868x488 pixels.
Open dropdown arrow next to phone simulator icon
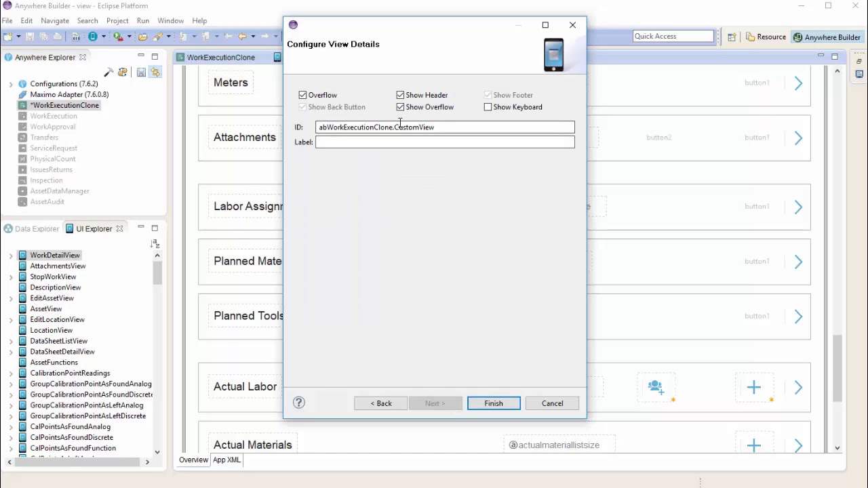(104, 37)
